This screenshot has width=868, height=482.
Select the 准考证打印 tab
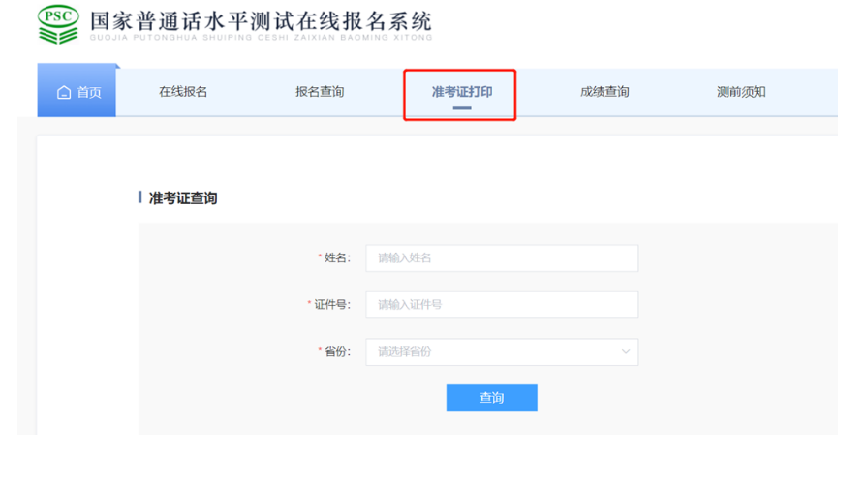pos(461,92)
